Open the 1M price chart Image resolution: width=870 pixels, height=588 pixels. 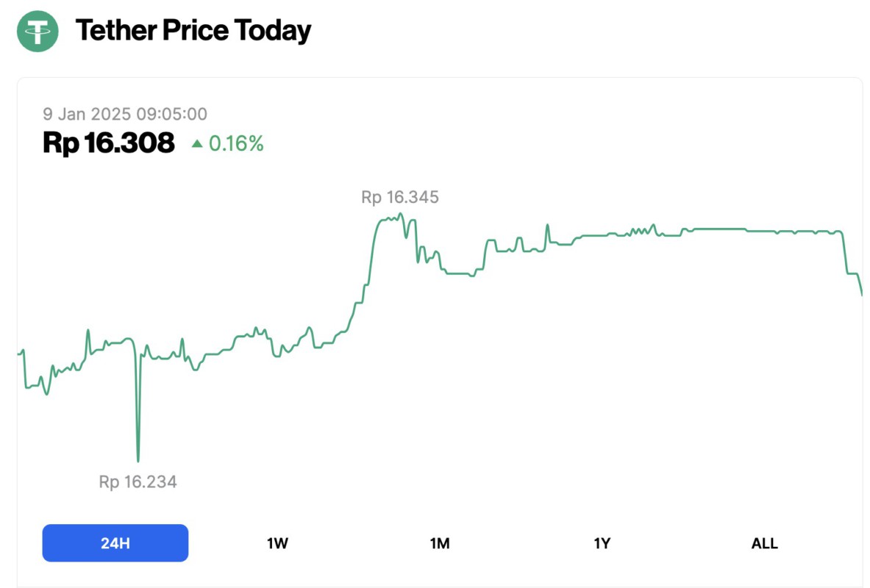click(x=439, y=542)
